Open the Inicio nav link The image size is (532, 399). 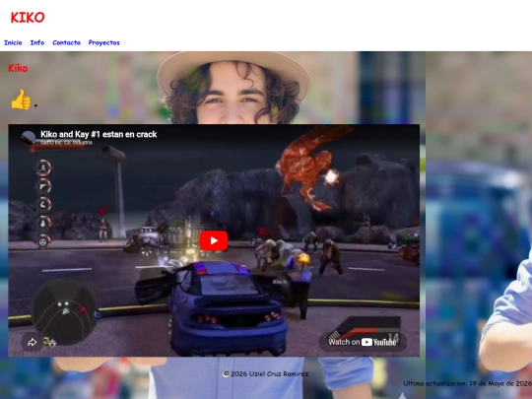pyautogui.click(x=13, y=42)
